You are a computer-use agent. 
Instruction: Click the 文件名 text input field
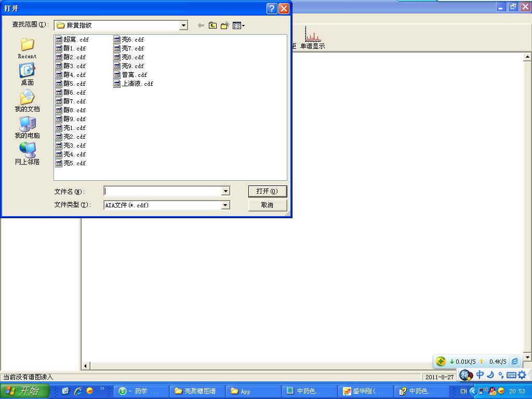163,191
